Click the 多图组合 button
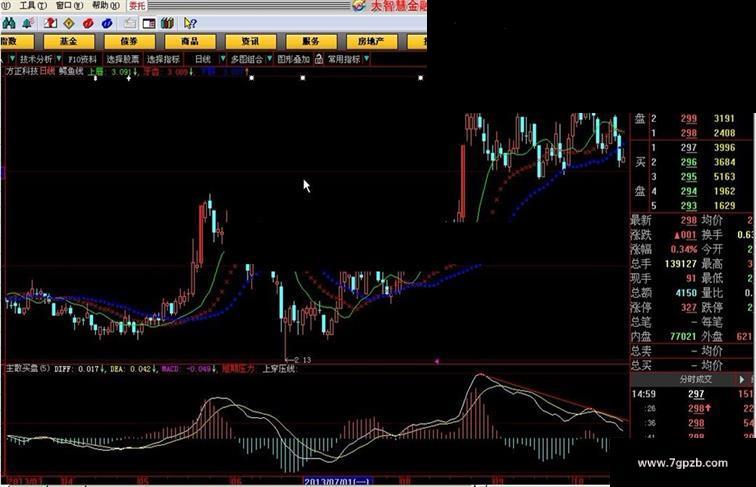 tap(246, 59)
